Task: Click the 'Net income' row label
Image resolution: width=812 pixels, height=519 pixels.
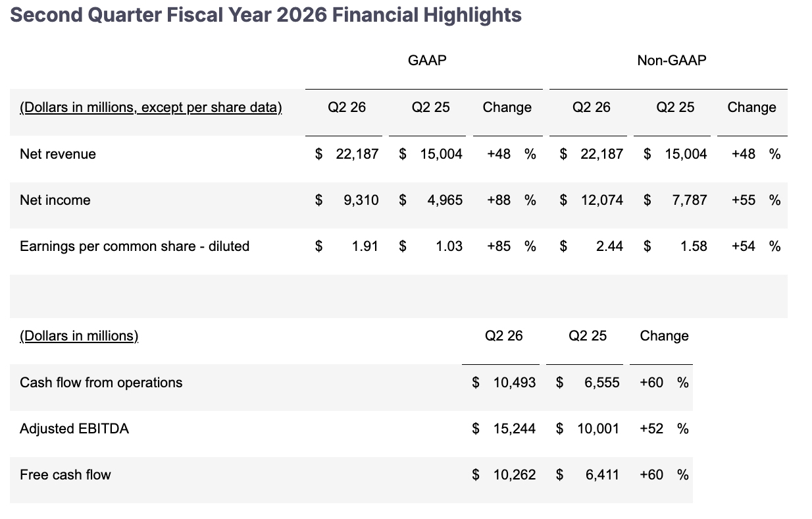Action: (x=55, y=200)
